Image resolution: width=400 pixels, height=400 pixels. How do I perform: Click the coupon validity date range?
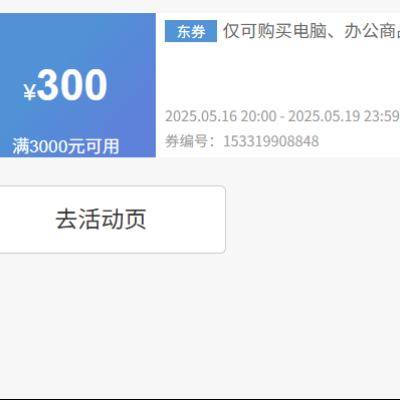coord(282,116)
